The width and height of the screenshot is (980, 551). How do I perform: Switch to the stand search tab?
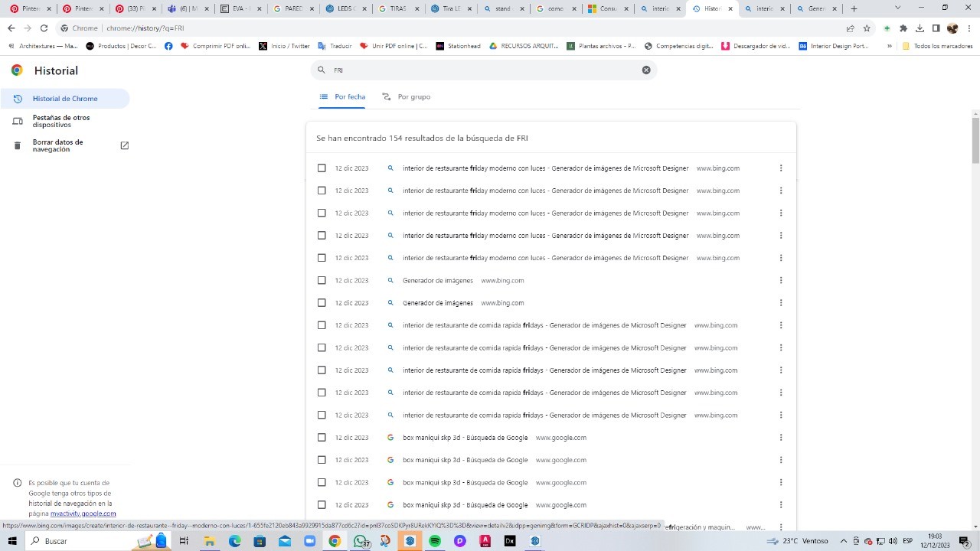[x=503, y=8]
